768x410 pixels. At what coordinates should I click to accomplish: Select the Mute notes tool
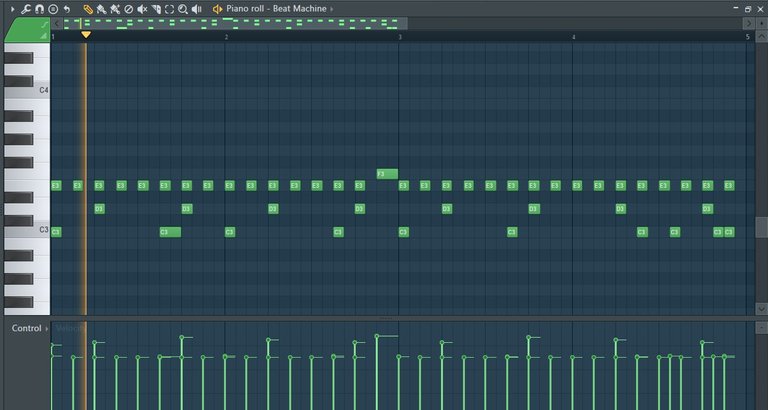143,9
